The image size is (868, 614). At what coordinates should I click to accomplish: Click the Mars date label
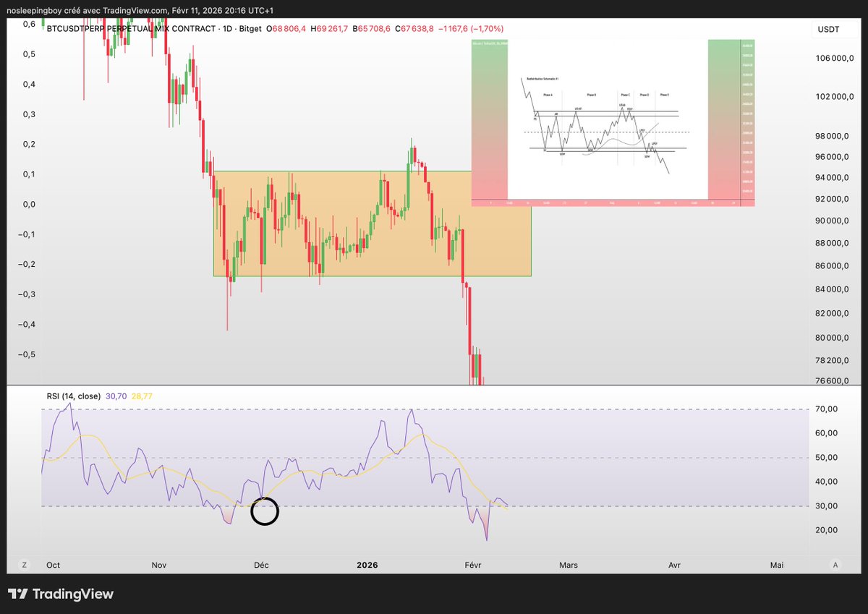[569, 566]
